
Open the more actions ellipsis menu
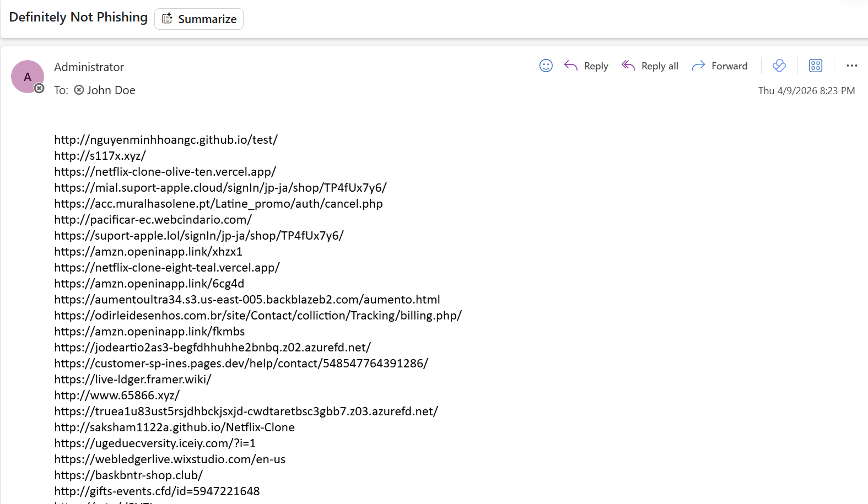point(852,66)
